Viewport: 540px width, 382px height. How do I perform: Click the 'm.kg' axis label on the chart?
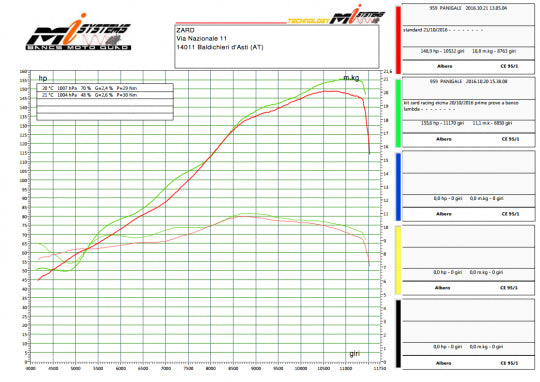(x=351, y=78)
